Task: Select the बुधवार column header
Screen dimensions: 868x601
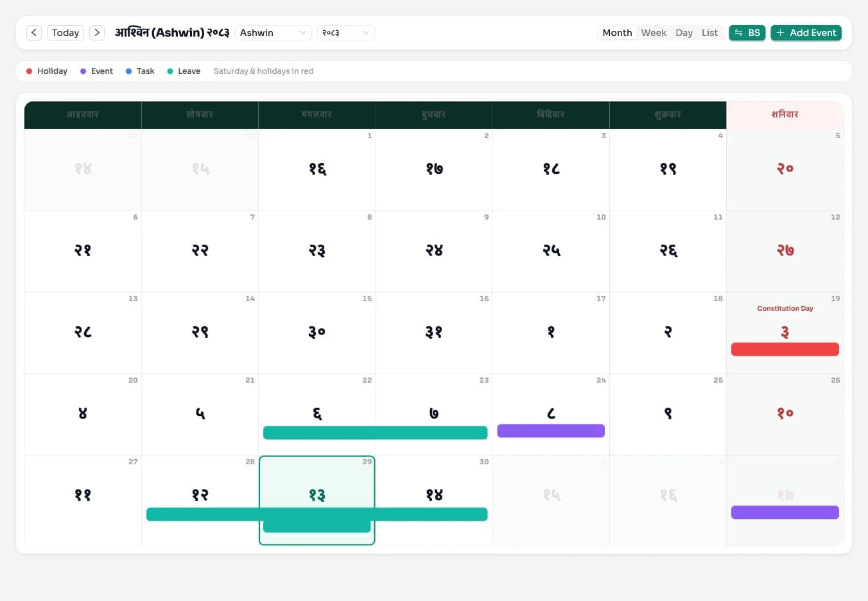Action: pos(433,115)
